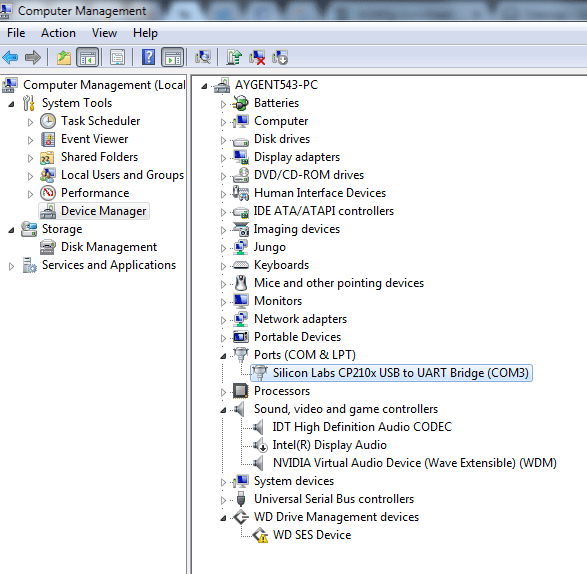
Task: Collapse the Ports (COM & LPT) node
Action: click(x=223, y=355)
